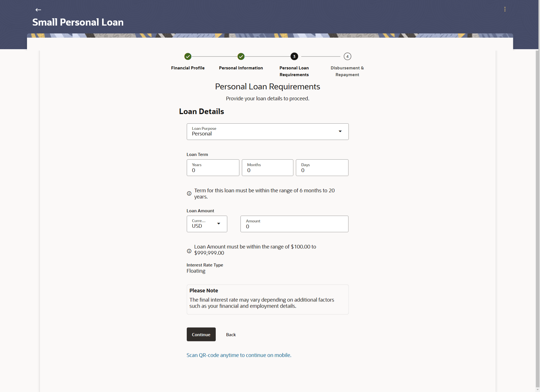Click step 4 circle in progress tracker

[347, 56]
